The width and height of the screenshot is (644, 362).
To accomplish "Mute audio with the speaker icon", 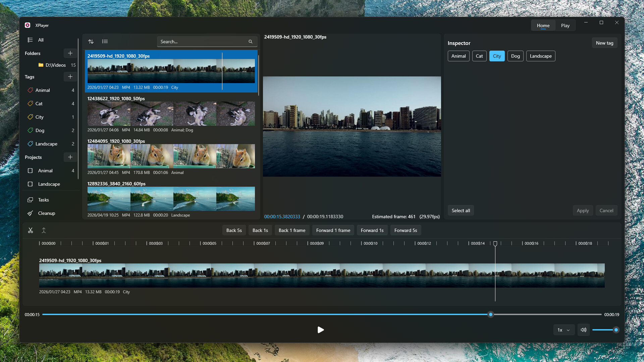I will click(584, 330).
